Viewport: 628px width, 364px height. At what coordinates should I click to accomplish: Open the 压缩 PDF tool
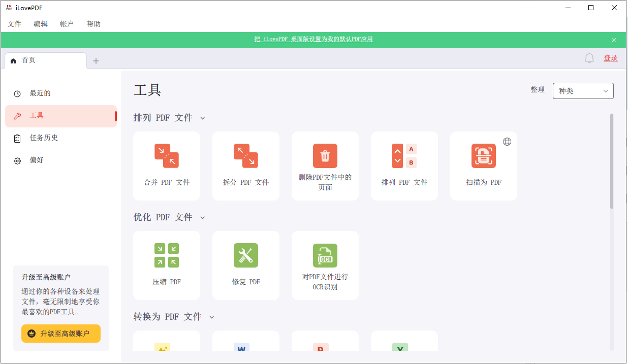(x=167, y=266)
